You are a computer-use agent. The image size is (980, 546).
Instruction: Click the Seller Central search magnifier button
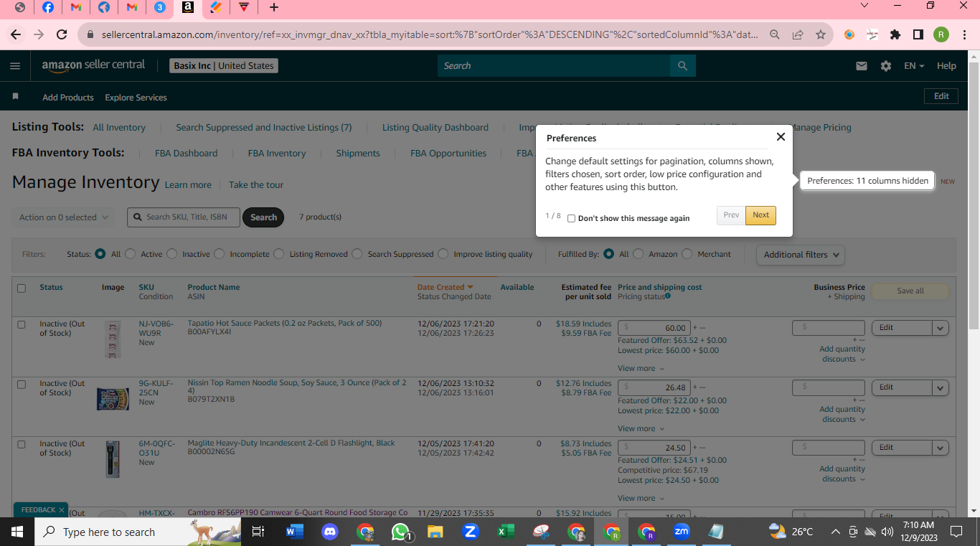(x=682, y=65)
